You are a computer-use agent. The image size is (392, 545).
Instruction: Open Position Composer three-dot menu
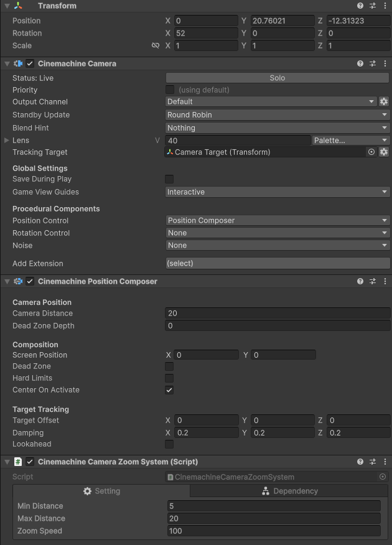[x=385, y=281]
